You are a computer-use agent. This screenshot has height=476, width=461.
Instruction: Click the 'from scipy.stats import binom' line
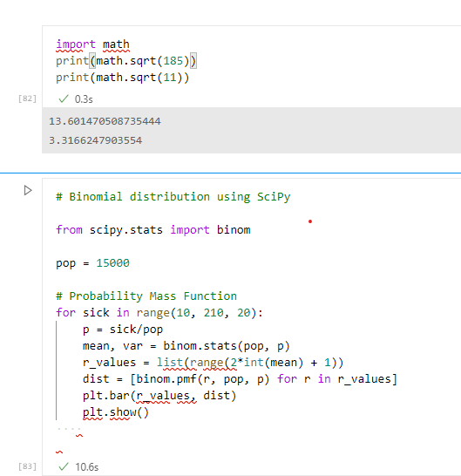point(153,230)
